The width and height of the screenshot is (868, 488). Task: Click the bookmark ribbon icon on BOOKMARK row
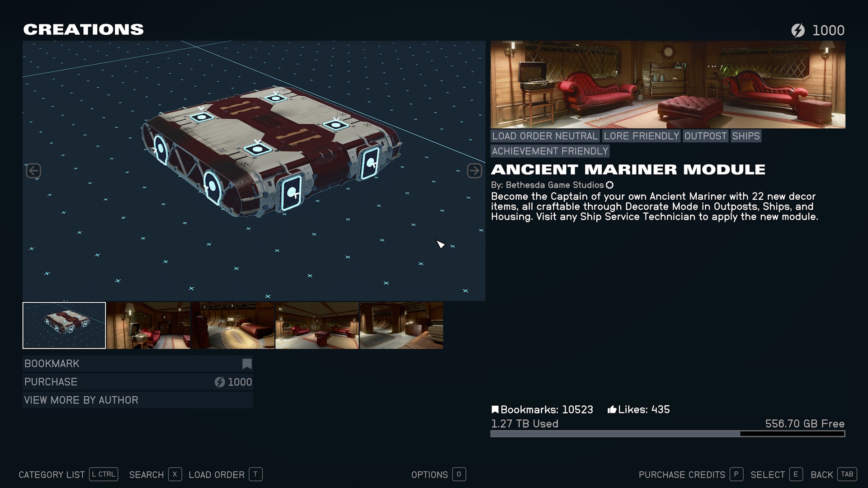(x=246, y=363)
